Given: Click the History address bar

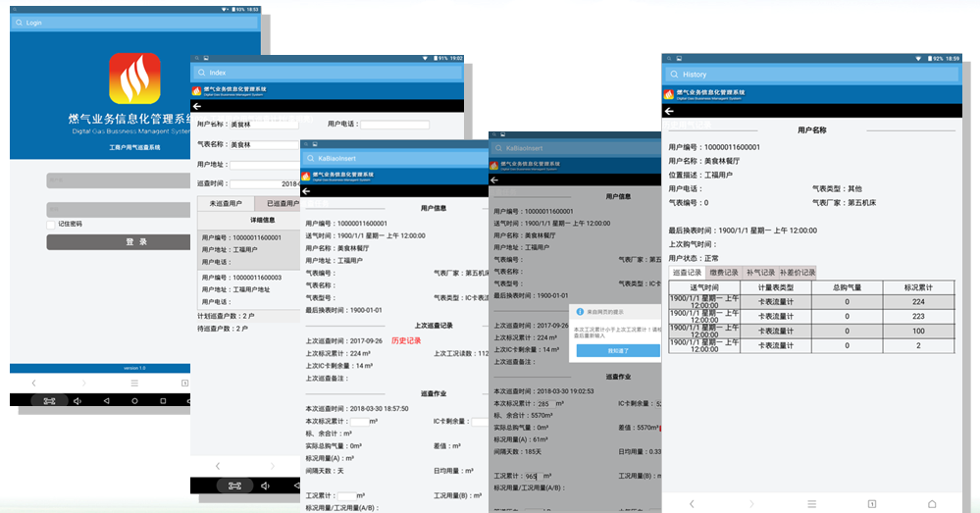Looking at the screenshot, I should point(812,75).
